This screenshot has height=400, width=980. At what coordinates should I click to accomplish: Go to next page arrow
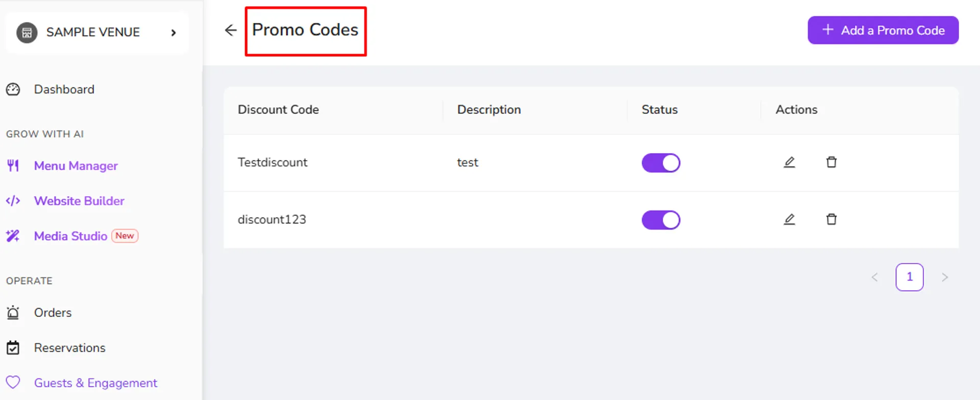945,277
